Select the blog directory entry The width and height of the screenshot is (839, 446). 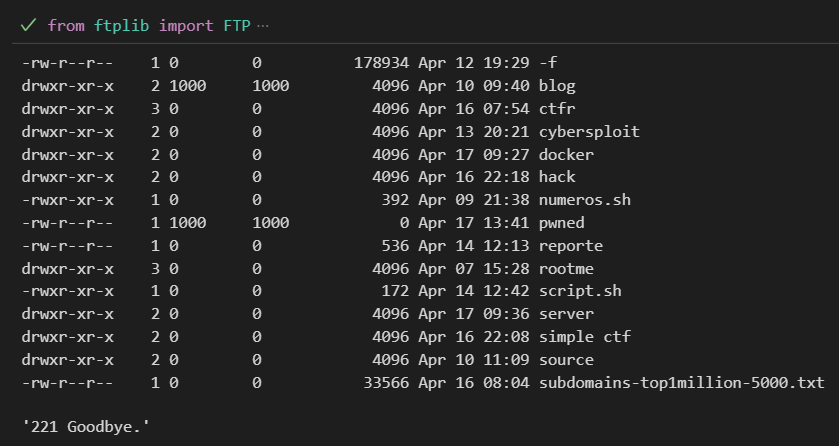click(557, 86)
